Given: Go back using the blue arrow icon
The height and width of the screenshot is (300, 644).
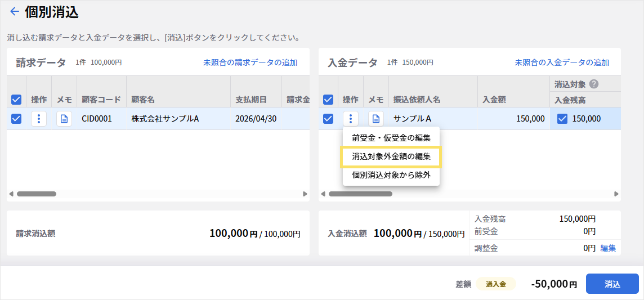Looking at the screenshot, I should 15,12.
